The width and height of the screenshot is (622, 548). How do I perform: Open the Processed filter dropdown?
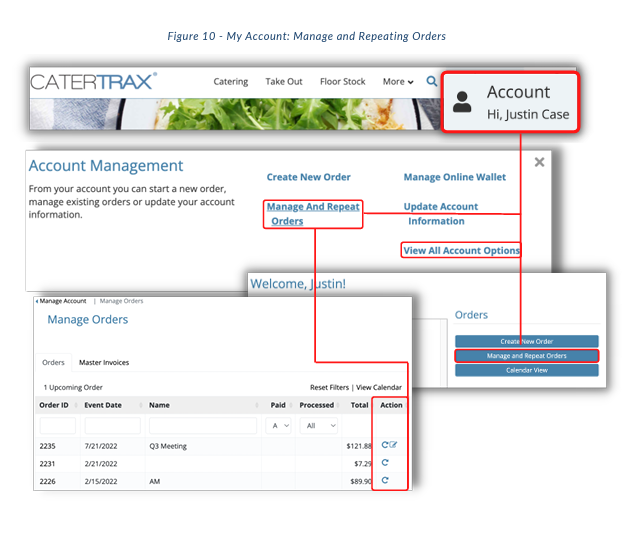point(319,425)
